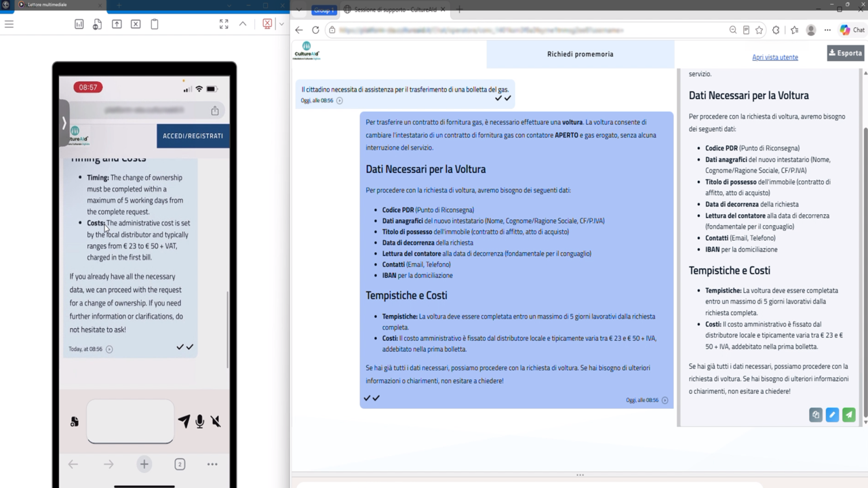Screen dimensions: 868x488
Task: Expand the side handle chevron on phone screen
Action: tap(64, 123)
